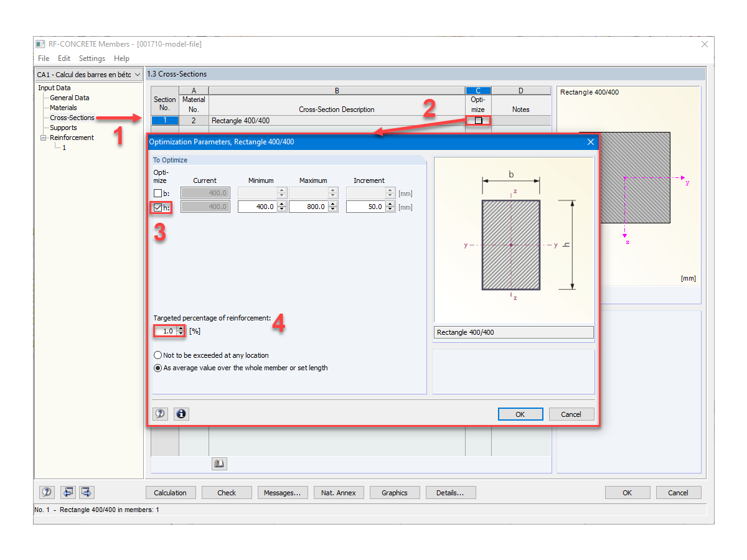Raise the targeted reinforcement percentage stepper
The height and width of the screenshot is (560, 747).
(181, 329)
